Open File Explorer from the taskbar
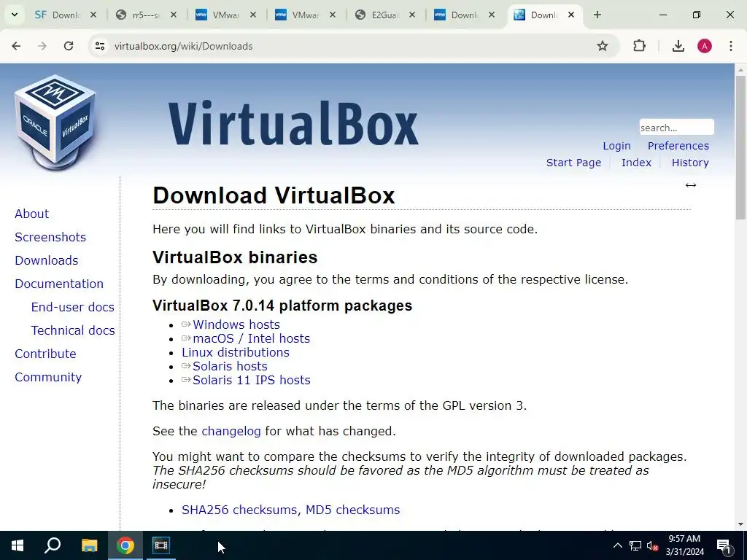747x560 pixels. (x=89, y=545)
